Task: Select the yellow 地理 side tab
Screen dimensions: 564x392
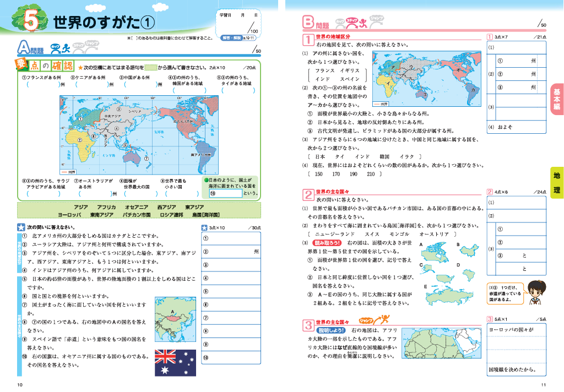Action: (557, 182)
